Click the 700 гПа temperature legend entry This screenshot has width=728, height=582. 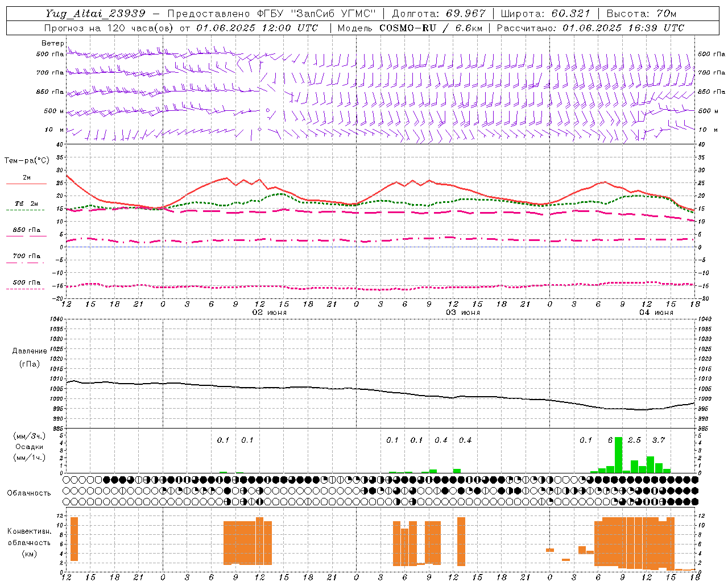click(27, 256)
